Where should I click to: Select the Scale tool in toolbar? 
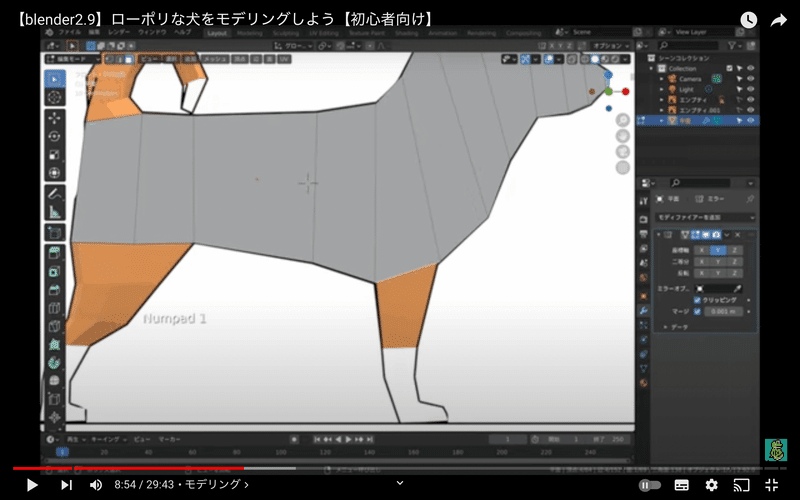(55, 155)
